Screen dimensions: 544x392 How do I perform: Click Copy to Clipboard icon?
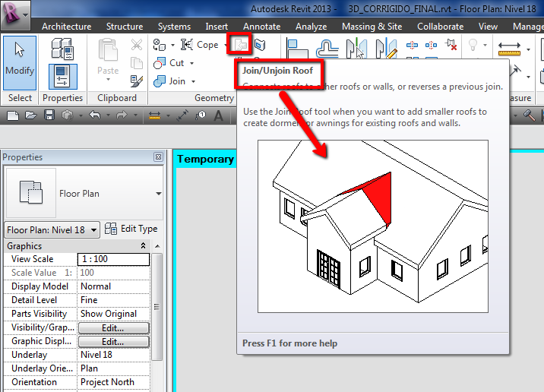(x=137, y=64)
